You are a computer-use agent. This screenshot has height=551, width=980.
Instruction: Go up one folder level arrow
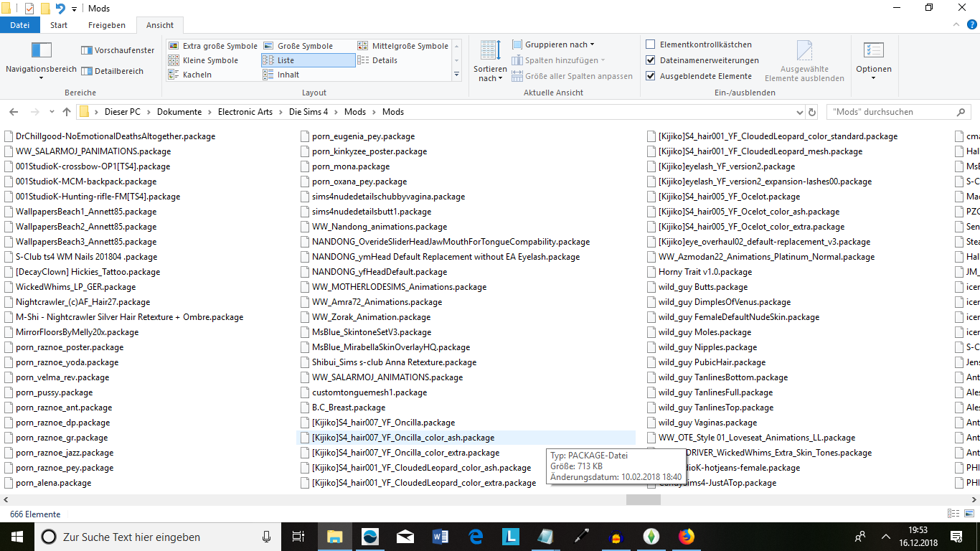(67, 112)
